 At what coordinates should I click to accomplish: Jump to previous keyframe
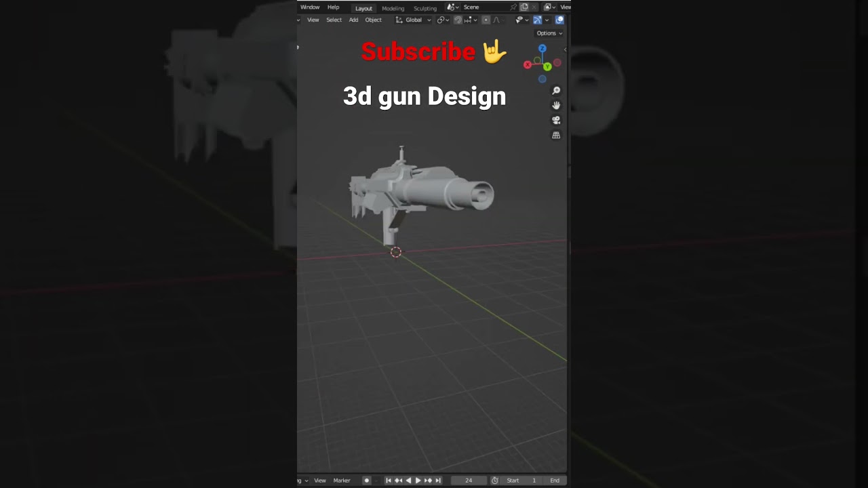399,481
